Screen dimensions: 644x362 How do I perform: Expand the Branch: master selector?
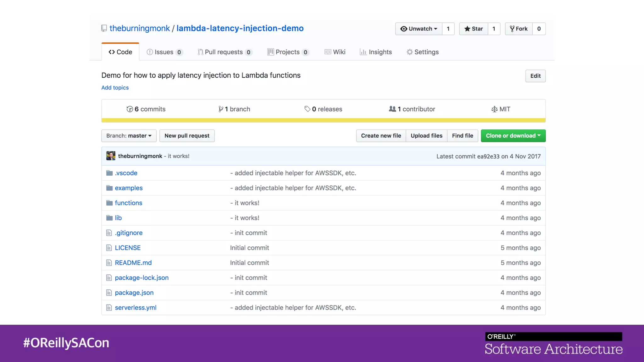point(129,136)
